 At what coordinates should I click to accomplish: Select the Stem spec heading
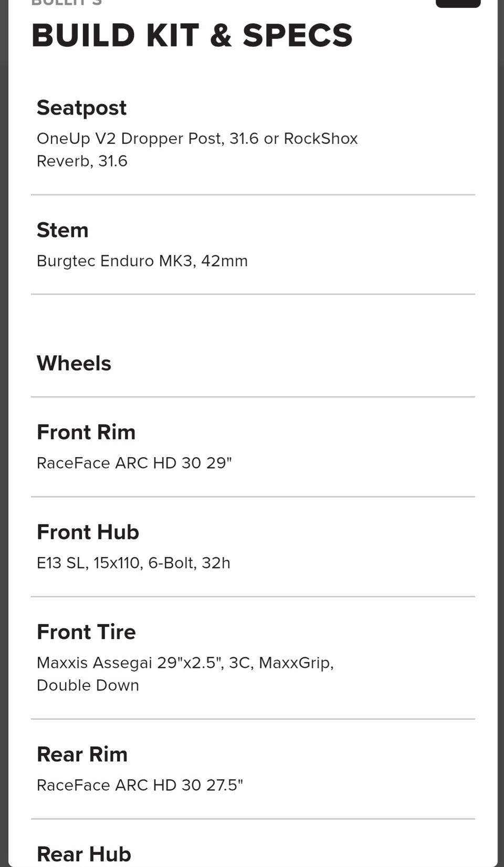pyautogui.click(x=62, y=230)
